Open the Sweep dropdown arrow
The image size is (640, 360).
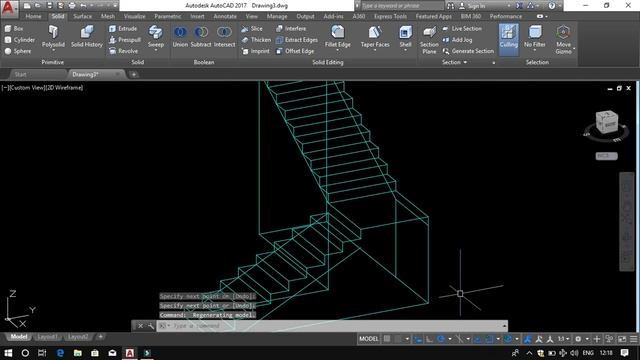(156, 50)
